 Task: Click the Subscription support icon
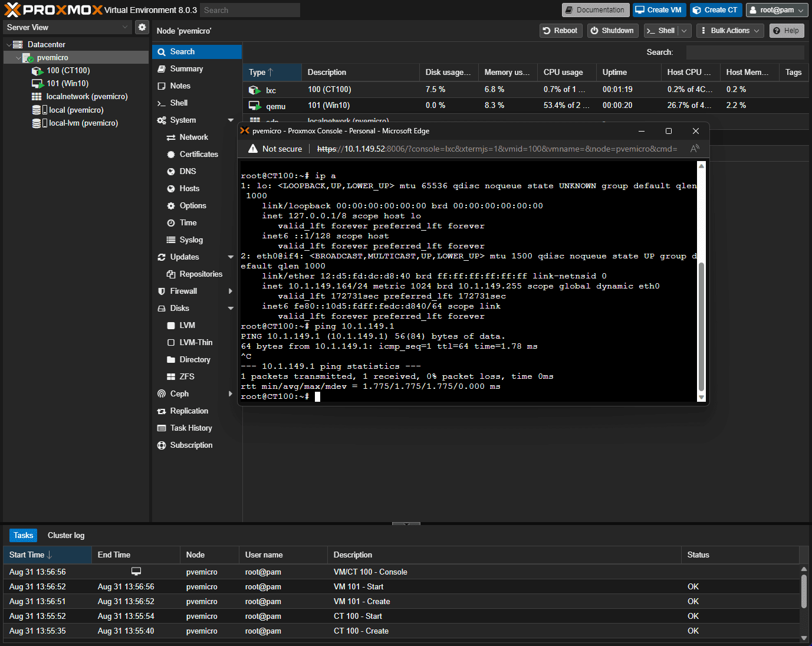162,445
